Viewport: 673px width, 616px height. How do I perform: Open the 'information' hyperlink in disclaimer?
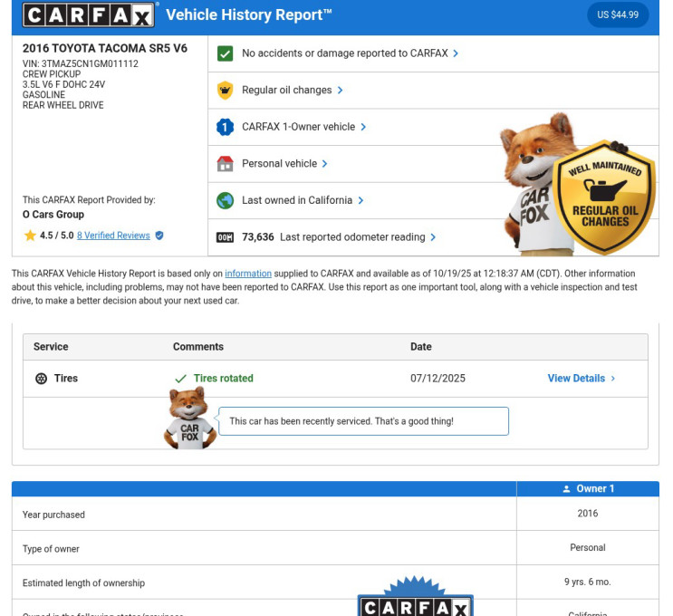(248, 274)
